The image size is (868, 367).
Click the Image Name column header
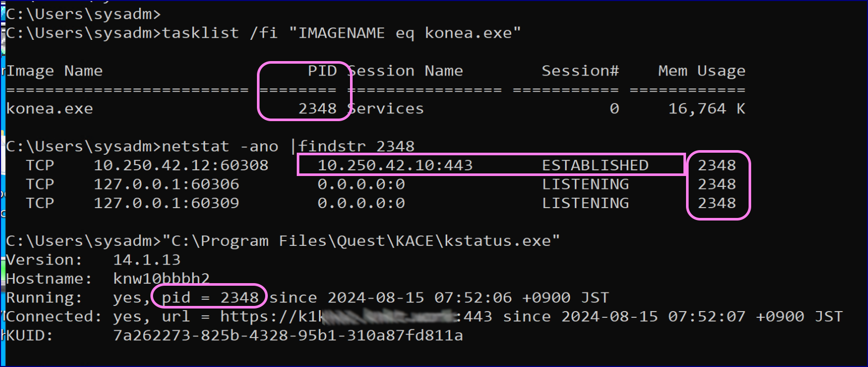tap(55, 71)
